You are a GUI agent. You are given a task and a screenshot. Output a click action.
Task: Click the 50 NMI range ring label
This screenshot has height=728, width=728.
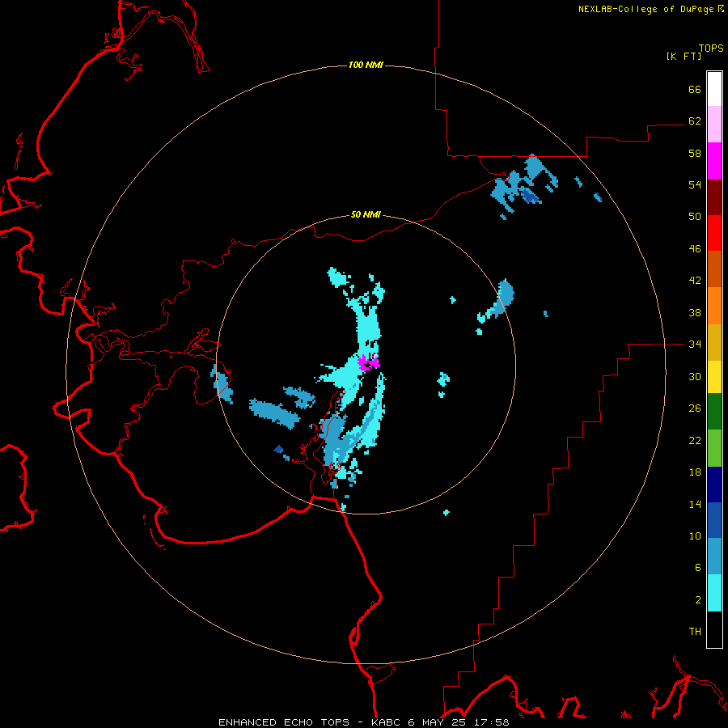pyautogui.click(x=366, y=214)
